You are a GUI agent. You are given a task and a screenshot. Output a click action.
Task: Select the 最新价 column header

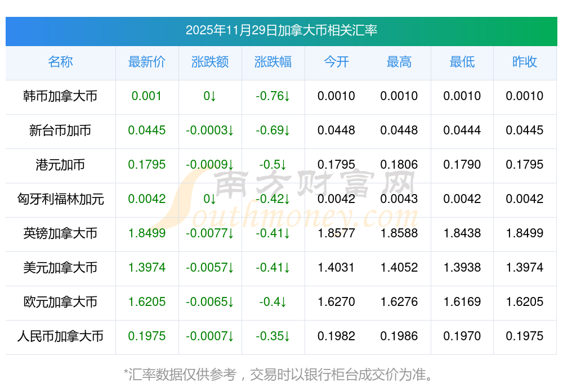147,62
